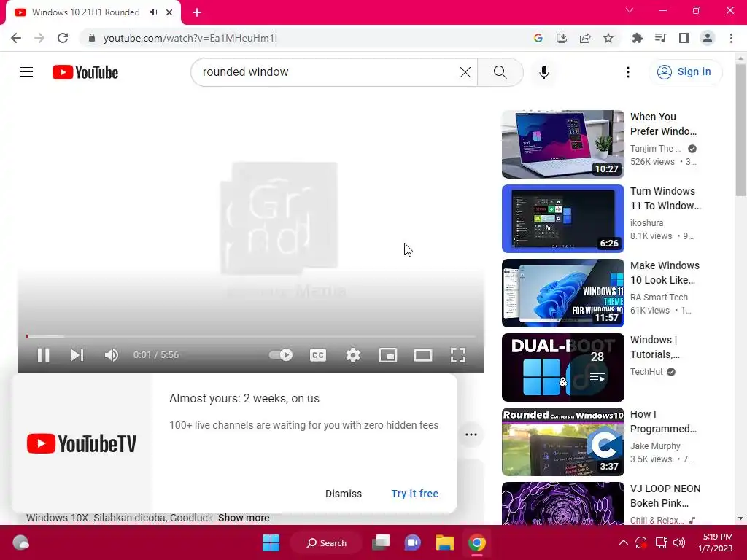Go to YouTube home via logo

pyautogui.click(x=85, y=72)
